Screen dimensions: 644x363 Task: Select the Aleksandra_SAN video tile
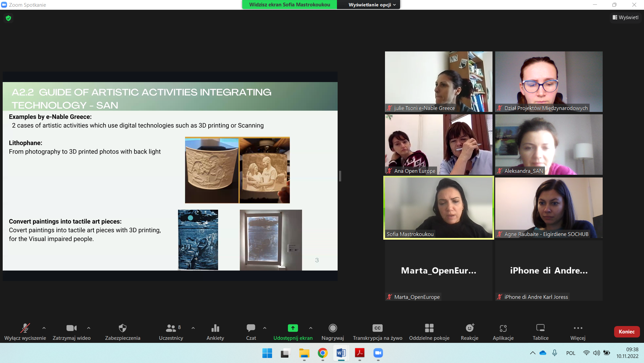[549, 145]
